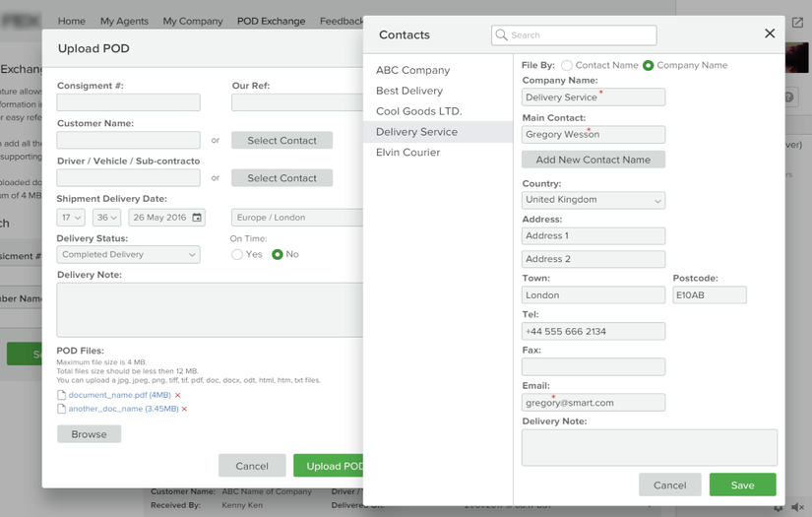Close the Contacts dialog with the X
The width and height of the screenshot is (812, 517).
click(770, 33)
